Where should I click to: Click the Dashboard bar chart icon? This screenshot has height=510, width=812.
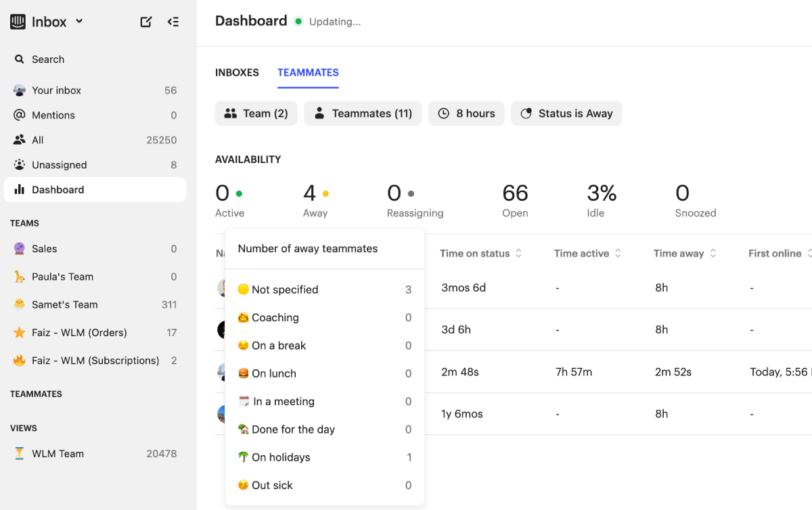[20, 189]
